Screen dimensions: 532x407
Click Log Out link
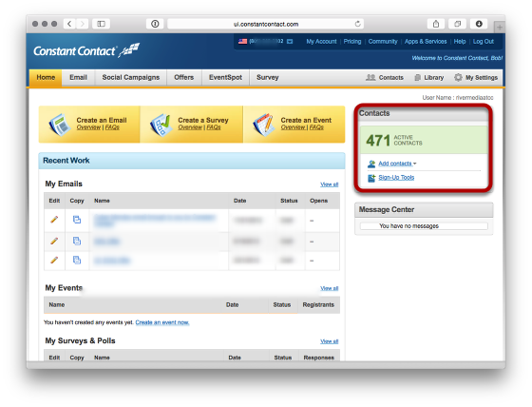click(x=484, y=42)
